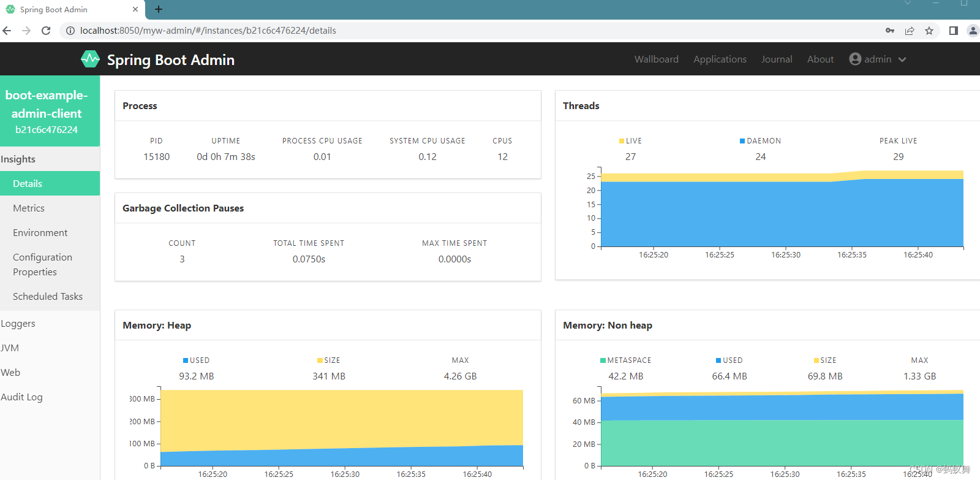Click the browser forward arrow
This screenshot has height=480, width=980.
point(26,31)
